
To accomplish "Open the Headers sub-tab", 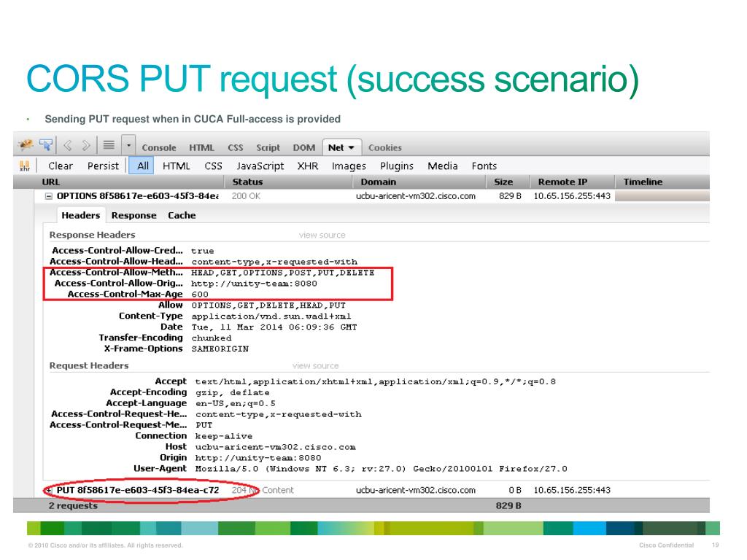I will (x=80, y=215).
